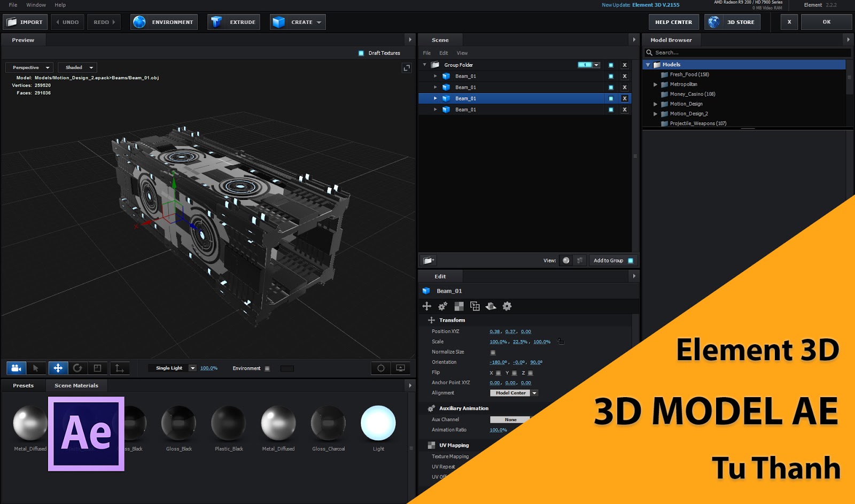Enable the Normalize Size checkbox
This screenshot has width=855, height=504.
[493, 352]
